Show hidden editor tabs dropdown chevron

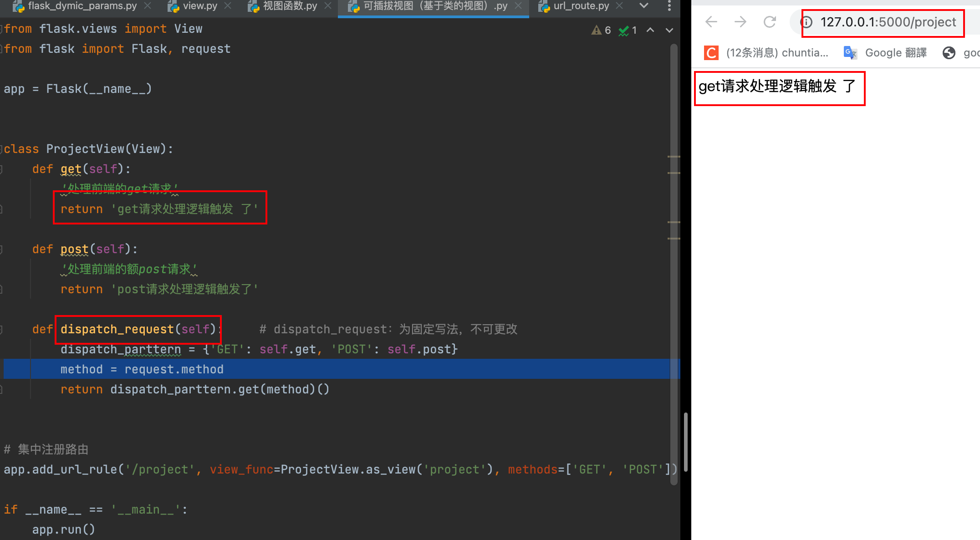643,6
